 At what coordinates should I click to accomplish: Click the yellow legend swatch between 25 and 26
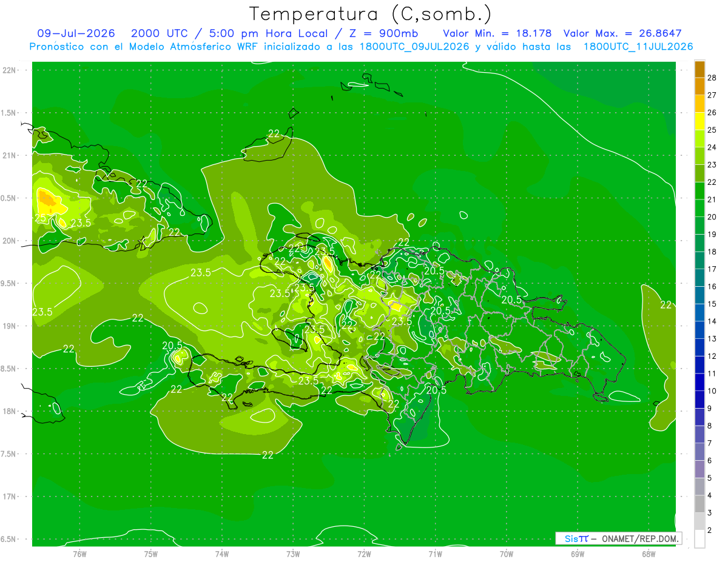coord(699,121)
